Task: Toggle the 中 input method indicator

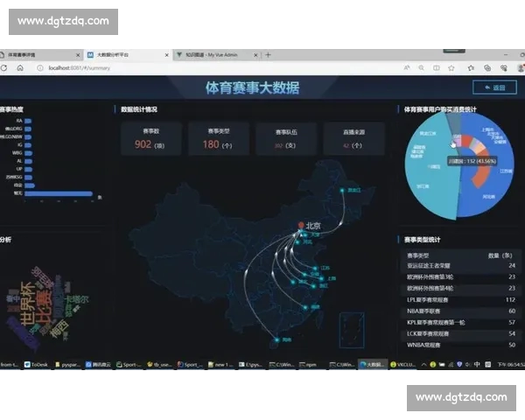Action: click(x=477, y=364)
